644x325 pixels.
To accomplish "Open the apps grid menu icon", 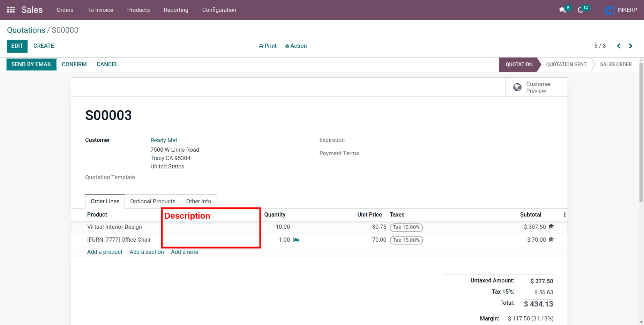I will 11,10.
